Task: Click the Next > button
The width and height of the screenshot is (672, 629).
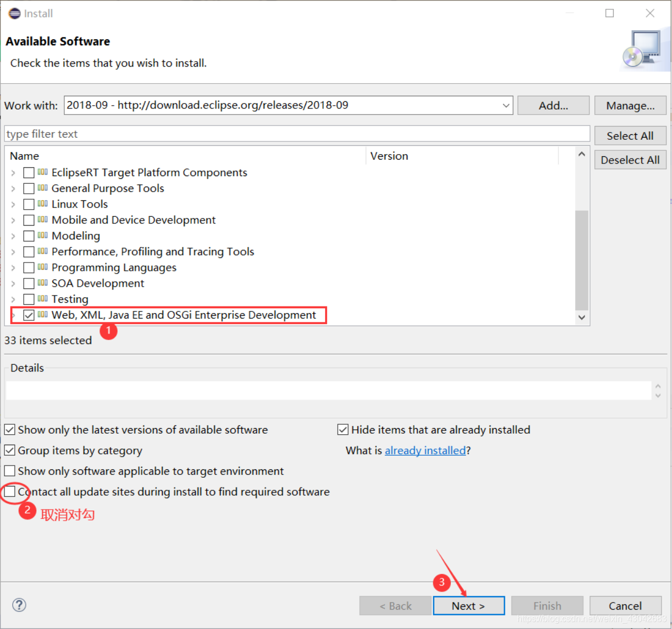Action: [x=469, y=605]
